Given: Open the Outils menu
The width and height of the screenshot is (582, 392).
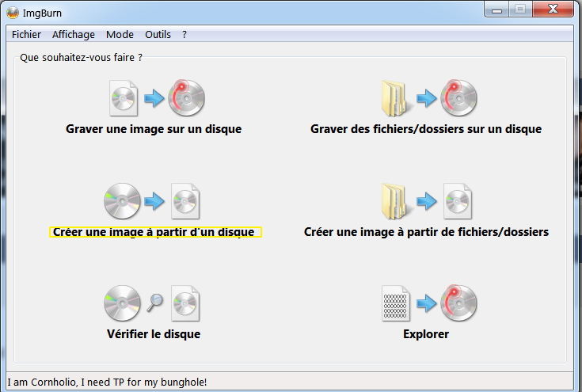Looking at the screenshot, I should coord(158,35).
